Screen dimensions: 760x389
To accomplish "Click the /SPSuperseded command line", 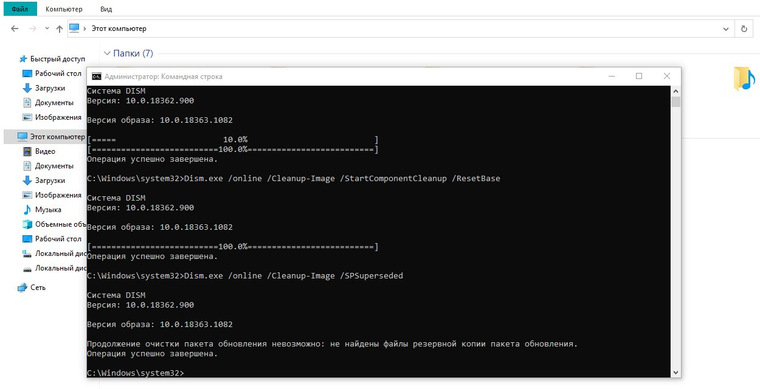I will click(x=245, y=276).
